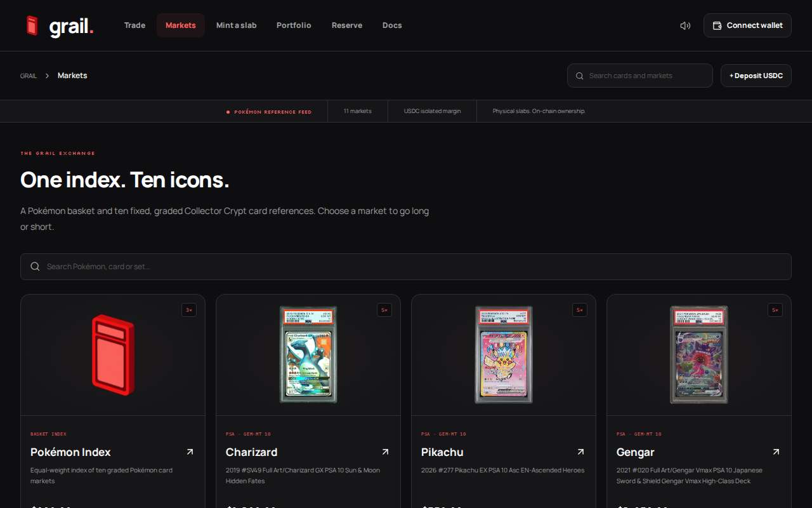Image resolution: width=812 pixels, height=508 pixels.
Task: Go to the Trade tab
Action: pos(134,25)
